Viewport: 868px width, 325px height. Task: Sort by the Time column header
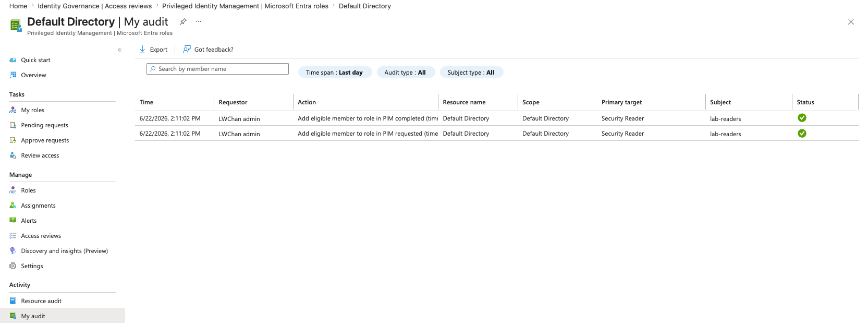pos(146,102)
